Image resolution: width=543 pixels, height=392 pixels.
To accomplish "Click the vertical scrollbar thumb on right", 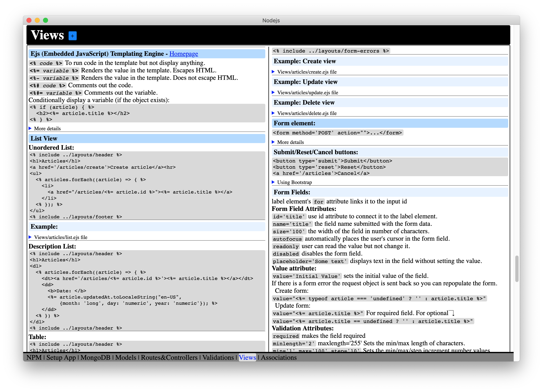I will 517,269.
